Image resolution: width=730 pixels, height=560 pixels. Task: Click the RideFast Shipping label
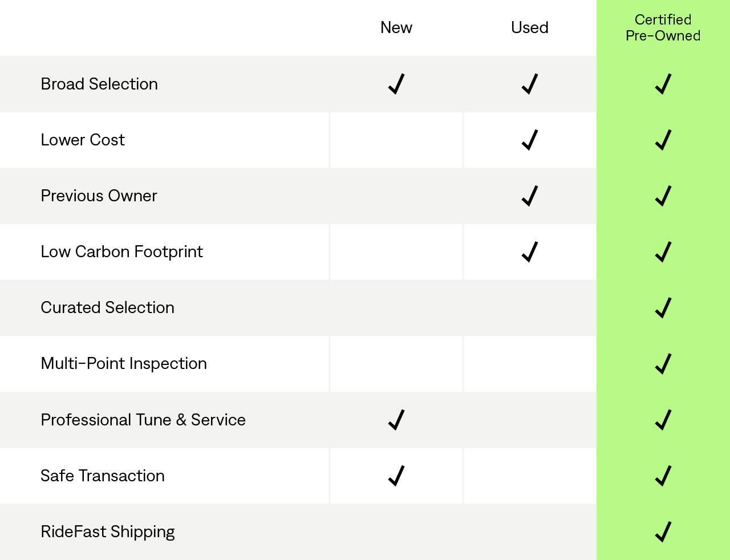point(108,531)
